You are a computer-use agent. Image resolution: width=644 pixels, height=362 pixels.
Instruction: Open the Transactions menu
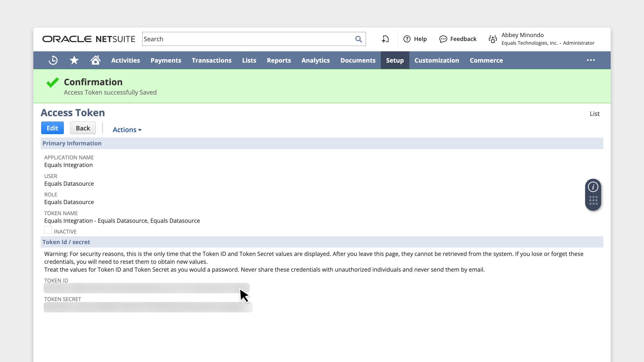[211, 60]
